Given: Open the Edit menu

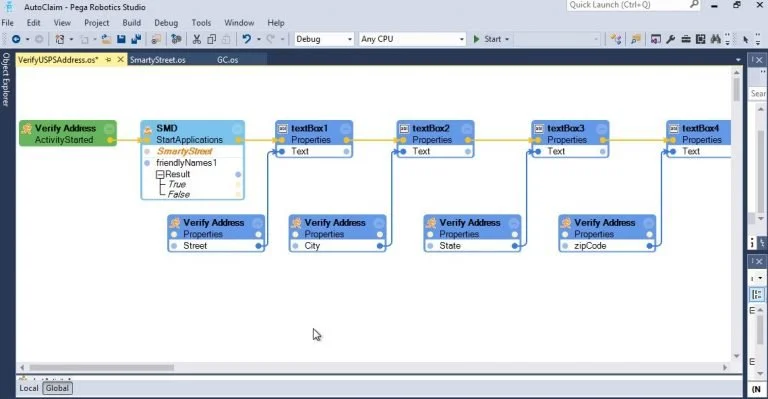Looking at the screenshot, I should pos(33,23).
